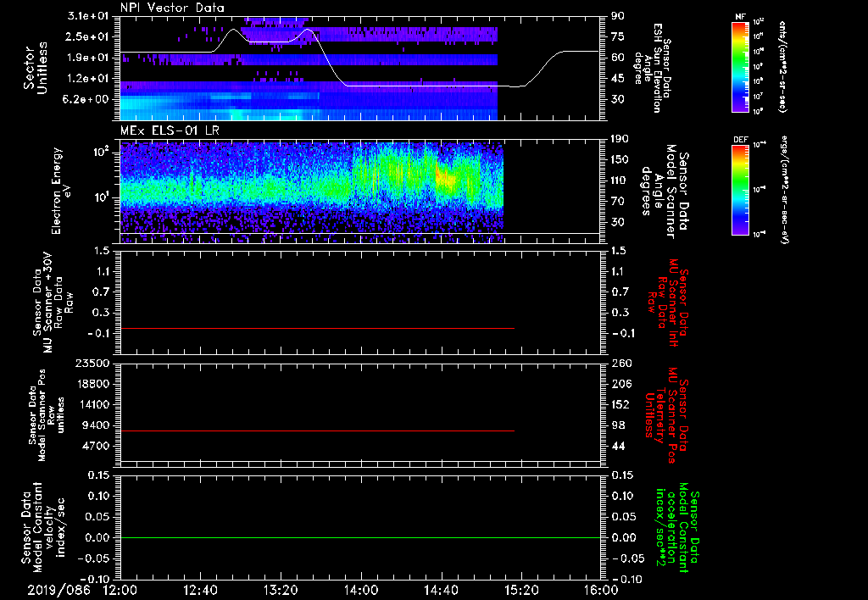Click the '18800' scanner position tick value

point(93,384)
